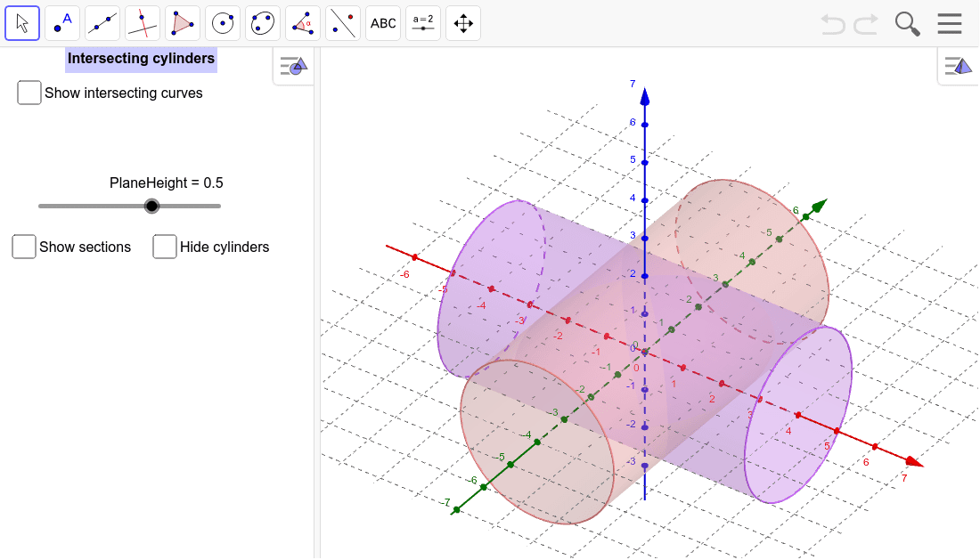The width and height of the screenshot is (980, 560).
Task: Tick the Hide cylinders checkbox
Action: (165, 247)
